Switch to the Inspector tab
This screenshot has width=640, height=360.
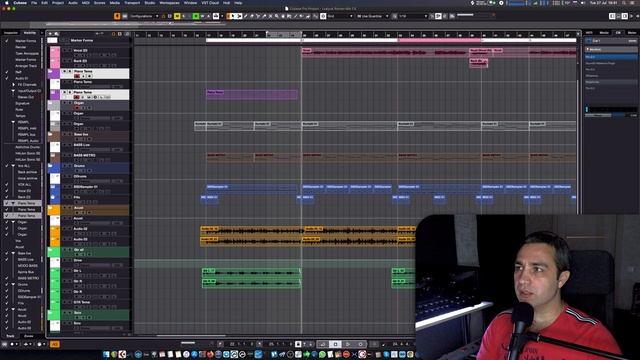tap(11, 33)
